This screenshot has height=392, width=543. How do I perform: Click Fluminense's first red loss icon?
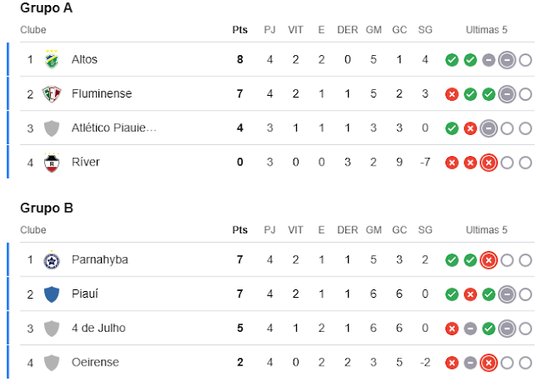452,94
